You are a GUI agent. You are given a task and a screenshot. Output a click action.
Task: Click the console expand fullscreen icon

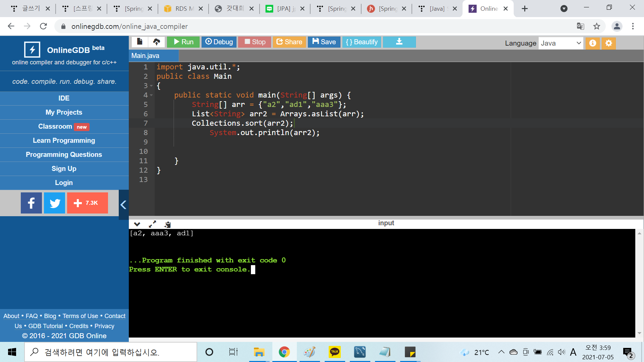153,224
